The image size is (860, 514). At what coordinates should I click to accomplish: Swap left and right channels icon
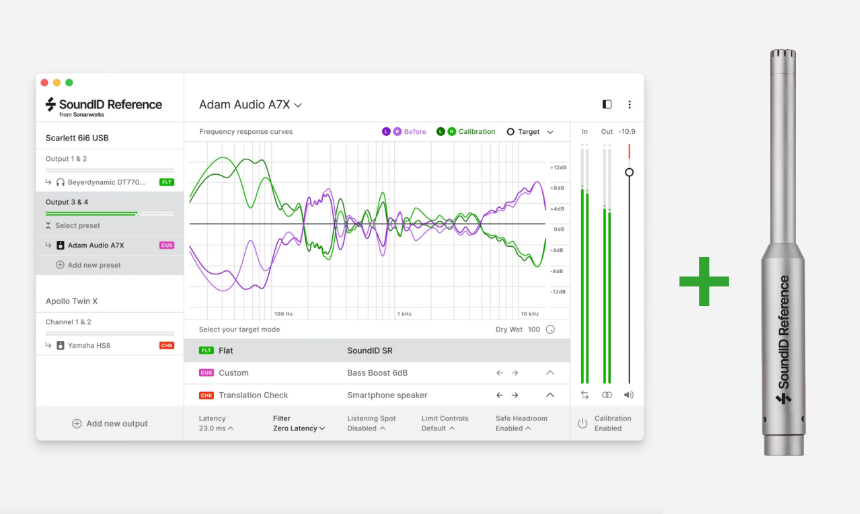click(585, 395)
